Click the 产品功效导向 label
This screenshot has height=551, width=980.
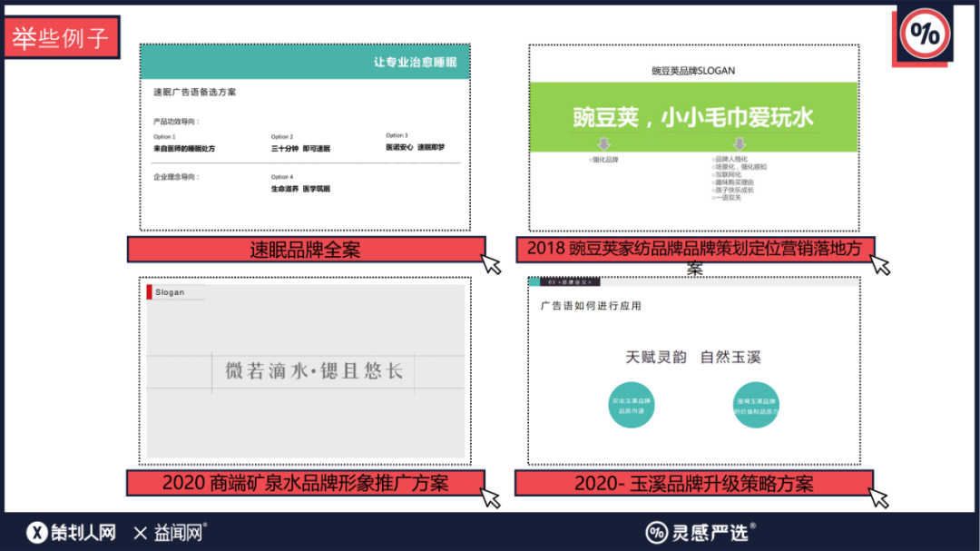click(x=177, y=122)
